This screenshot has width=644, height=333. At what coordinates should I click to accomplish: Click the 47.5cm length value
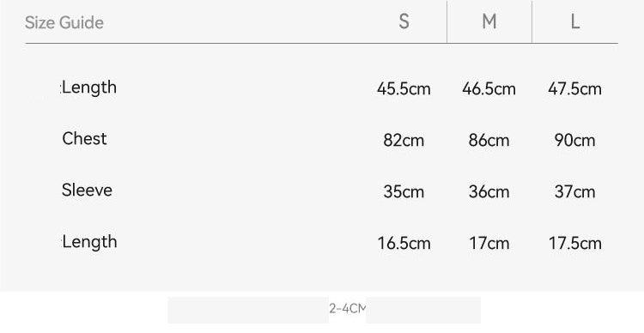(574, 88)
